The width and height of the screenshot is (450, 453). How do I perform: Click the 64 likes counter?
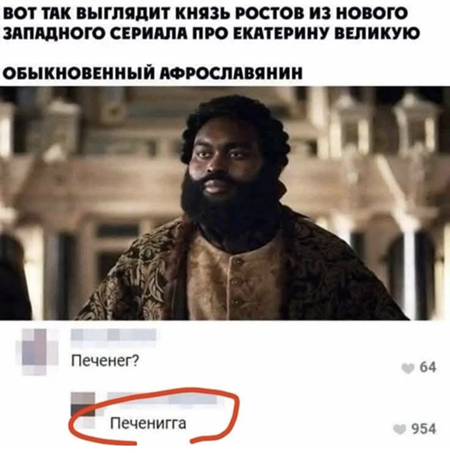click(428, 367)
